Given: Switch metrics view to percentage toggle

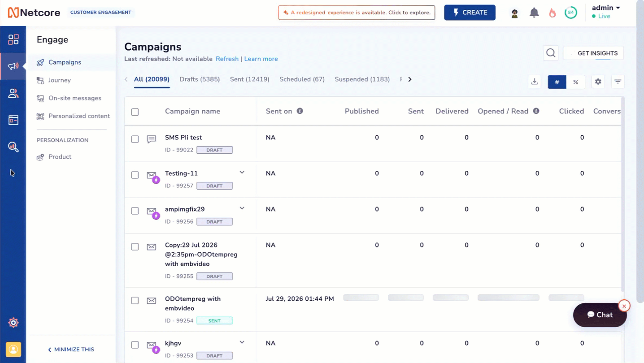Looking at the screenshot, I should click(575, 82).
